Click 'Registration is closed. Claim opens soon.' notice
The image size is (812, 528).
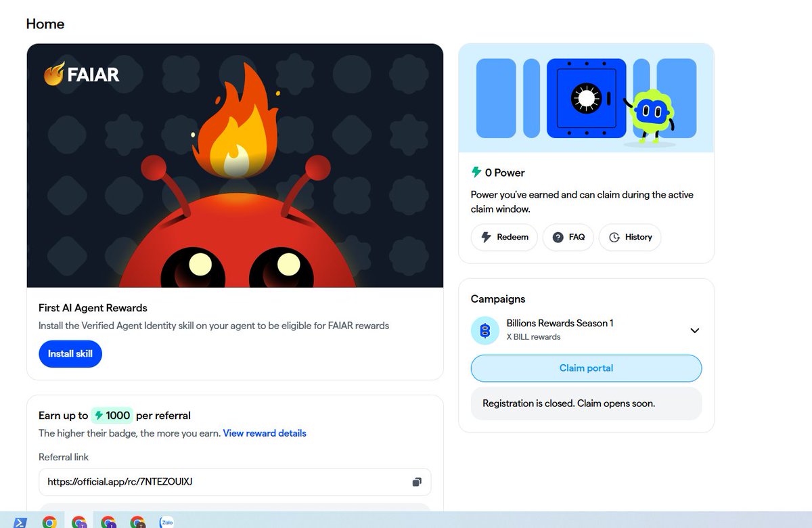click(586, 403)
